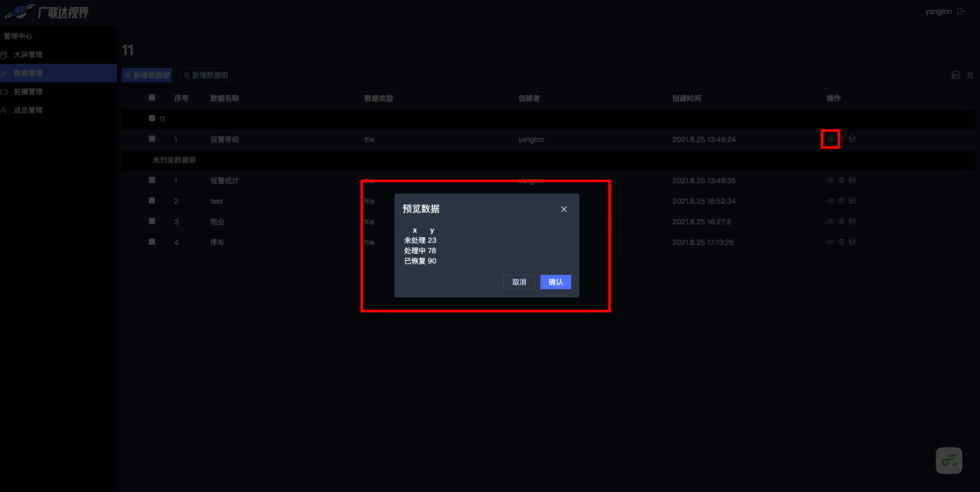
Task: Click the 新增数据组 button
Action: click(206, 75)
